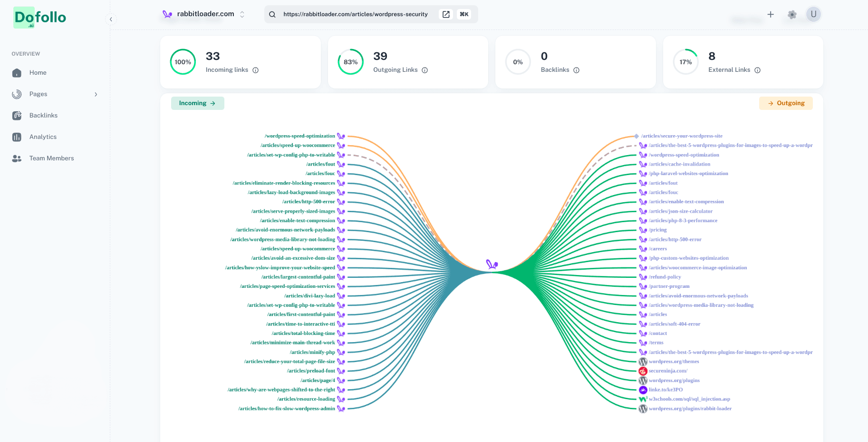Viewport: 868px width, 442px height.
Task: Click the Analytics chart icon
Action: click(17, 137)
